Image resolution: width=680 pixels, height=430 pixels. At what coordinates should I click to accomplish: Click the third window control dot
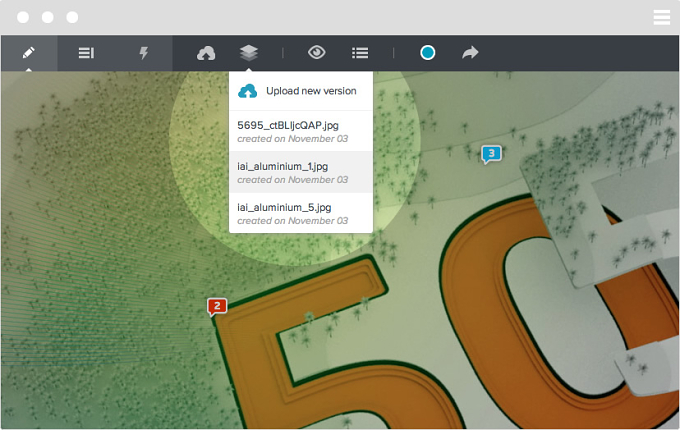tap(72, 17)
